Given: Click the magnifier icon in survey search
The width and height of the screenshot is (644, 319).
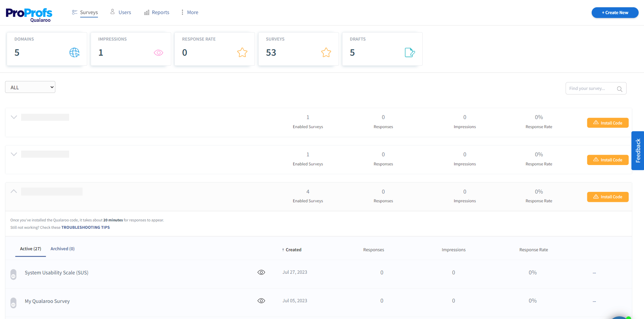Looking at the screenshot, I should 620,89.
